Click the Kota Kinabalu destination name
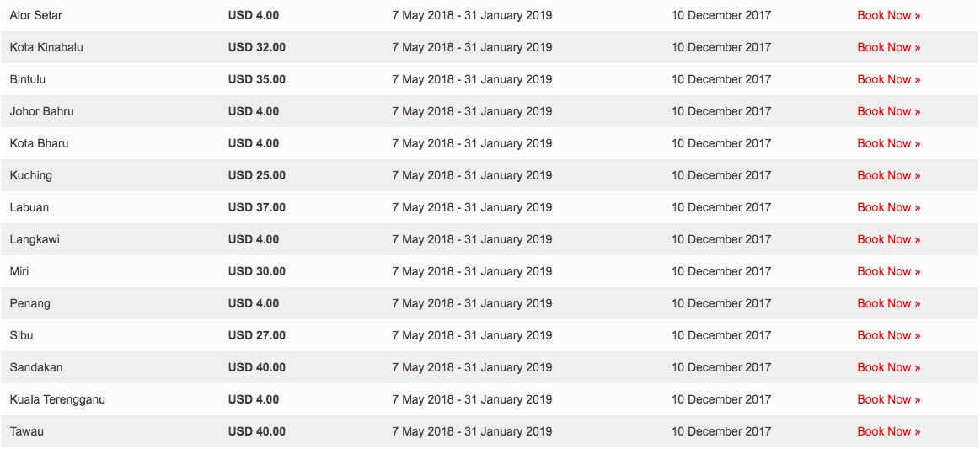The image size is (980, 449). point(46,47)
